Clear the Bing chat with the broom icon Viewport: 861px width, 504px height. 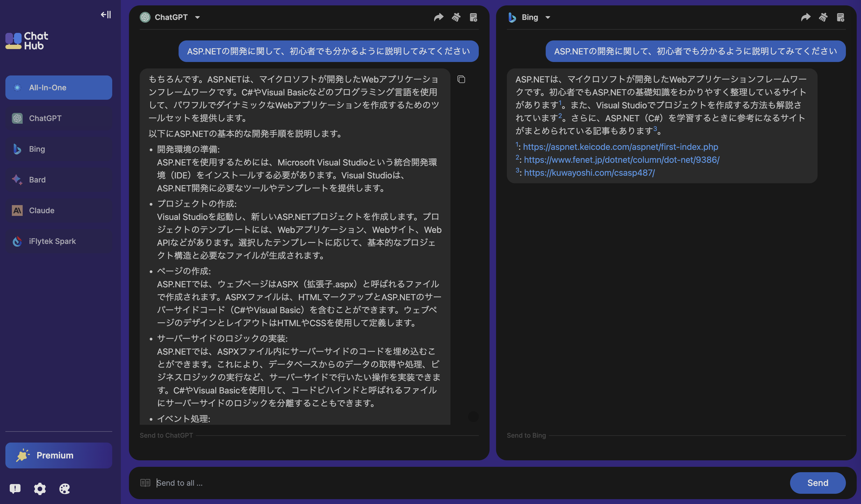(x=824, y=17)
